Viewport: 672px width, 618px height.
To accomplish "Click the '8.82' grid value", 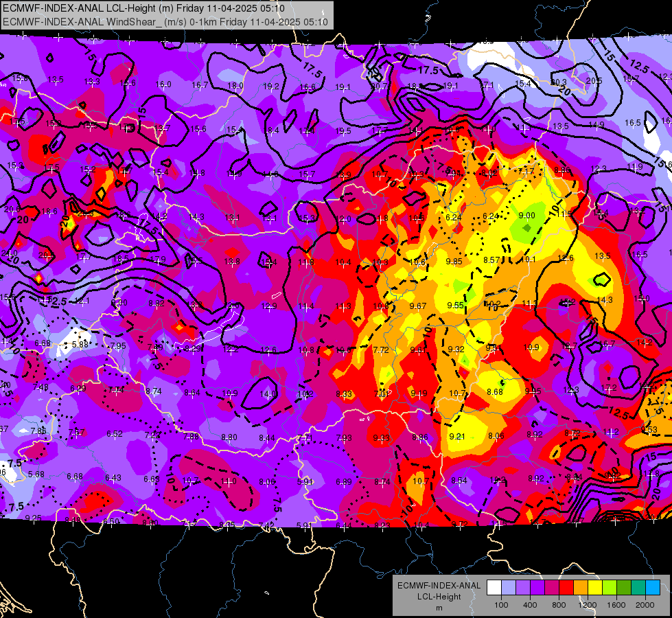I will 157,304.
